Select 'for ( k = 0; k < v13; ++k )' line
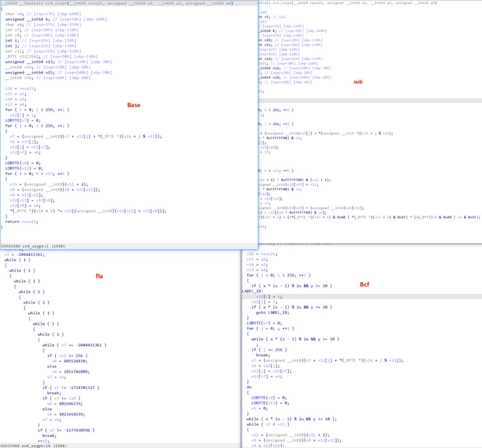 click(x=37, y=174)
